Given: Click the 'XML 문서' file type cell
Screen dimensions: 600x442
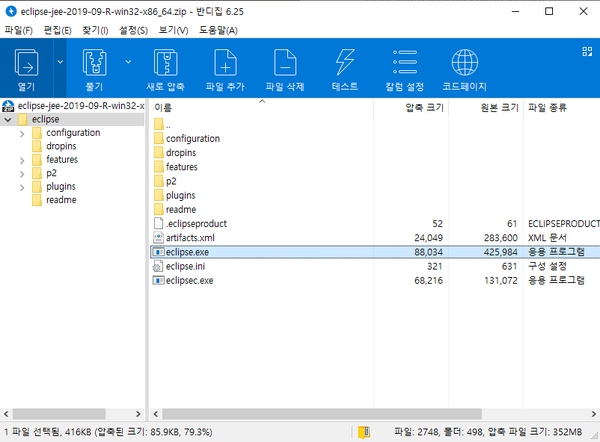Looking at the screenshot, I should pyautogui.click(x=547, y=238).
